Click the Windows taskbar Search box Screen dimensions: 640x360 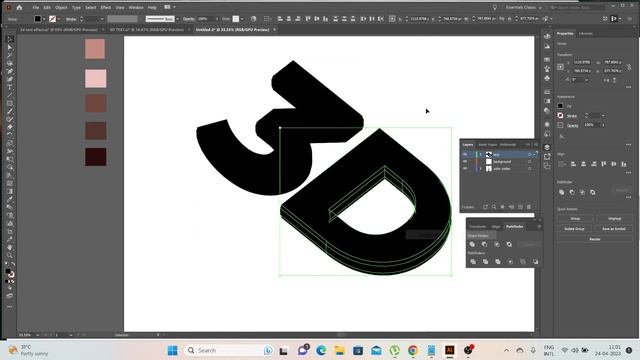pos(229,350)
